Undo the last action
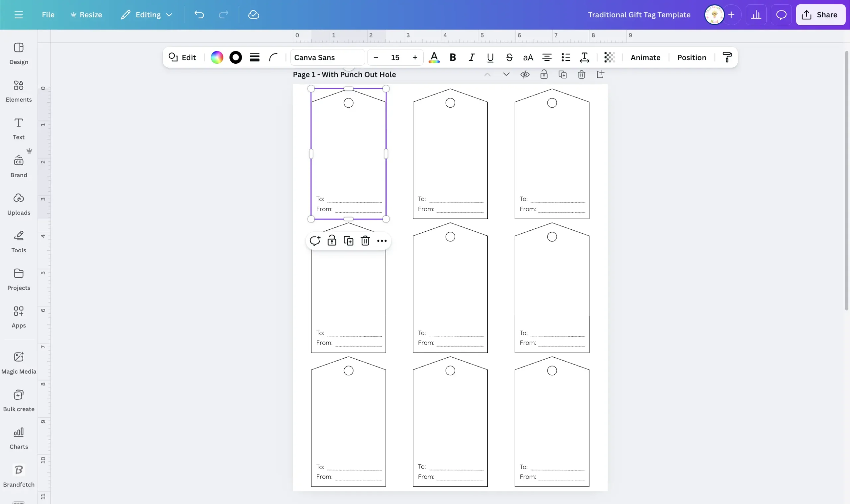The width and height of the screenshot is (850, 504). tap(199, 15)
